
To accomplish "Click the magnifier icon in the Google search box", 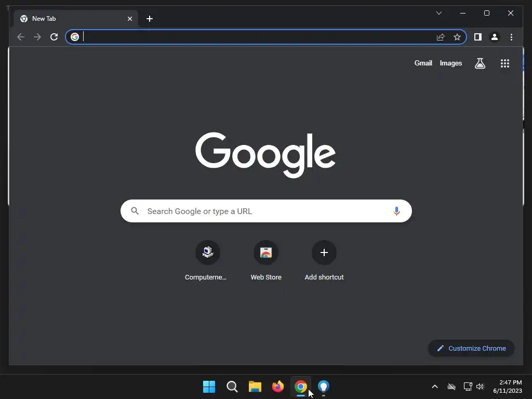I will pyautogui.click(x=135, y=211).
